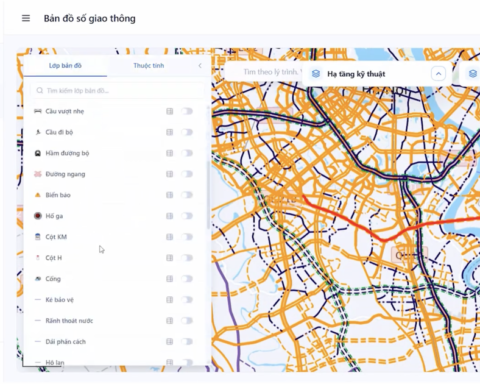Open the partially visible second layer group
Image resolution: width=480 pixels, height=384 pixels.
point(472,74)
